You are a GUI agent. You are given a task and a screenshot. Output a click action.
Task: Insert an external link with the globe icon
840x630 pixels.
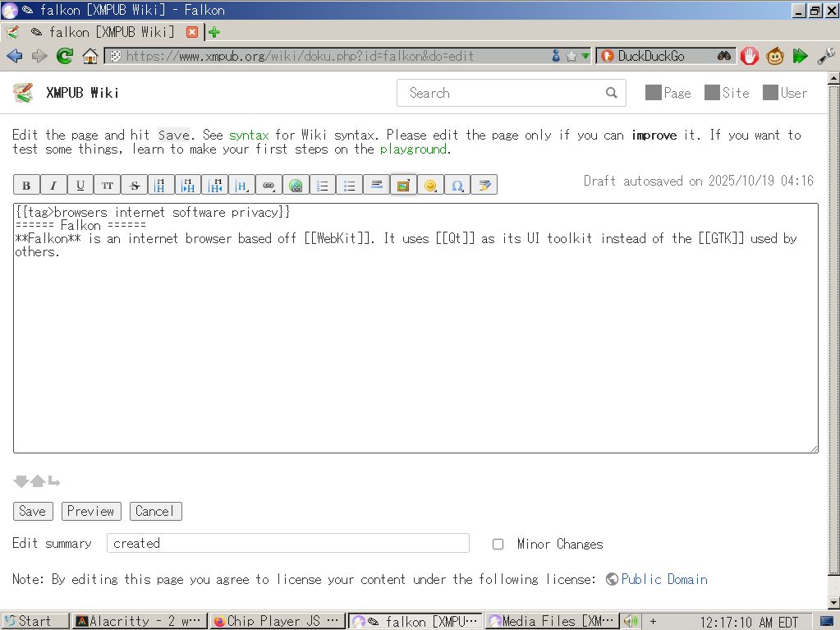[x=296, y=185]
